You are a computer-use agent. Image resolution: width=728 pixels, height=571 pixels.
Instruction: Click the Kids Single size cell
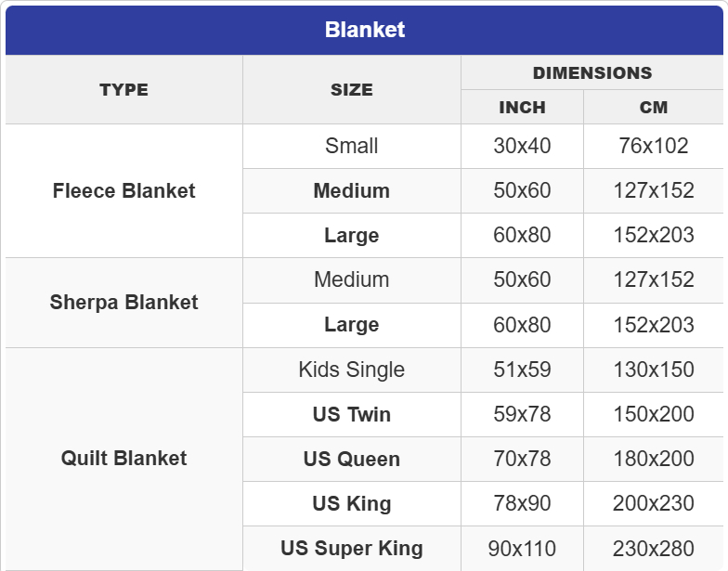351,370
